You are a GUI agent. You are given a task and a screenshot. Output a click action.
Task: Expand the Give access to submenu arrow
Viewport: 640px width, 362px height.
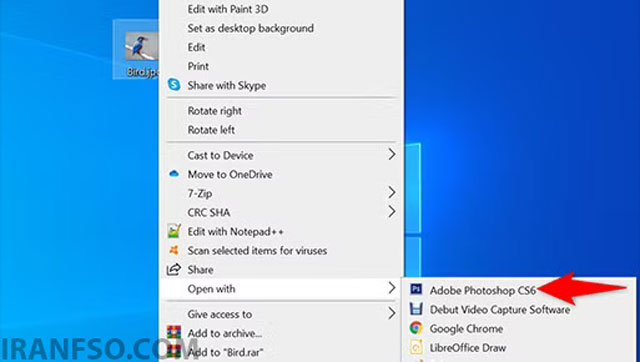tap(391, 313)
